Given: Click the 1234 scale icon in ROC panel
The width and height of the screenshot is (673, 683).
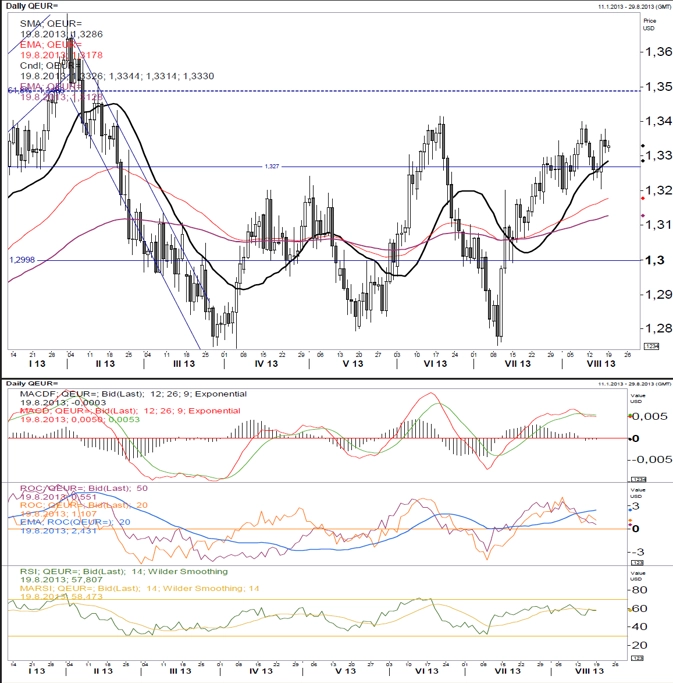Looking at the screenshot, I should point(638,563).
